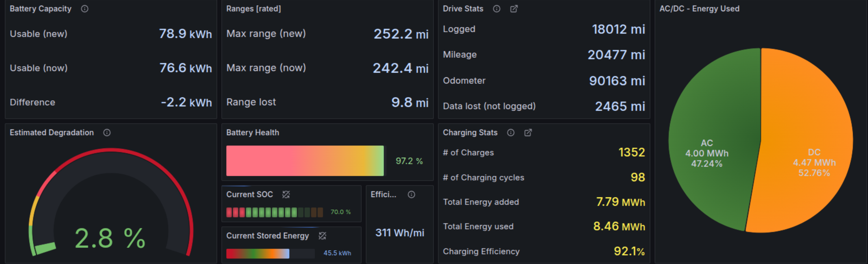Click the Odometer label
Viewport: 868px width, 264px height.
click(x=464, y=81)
